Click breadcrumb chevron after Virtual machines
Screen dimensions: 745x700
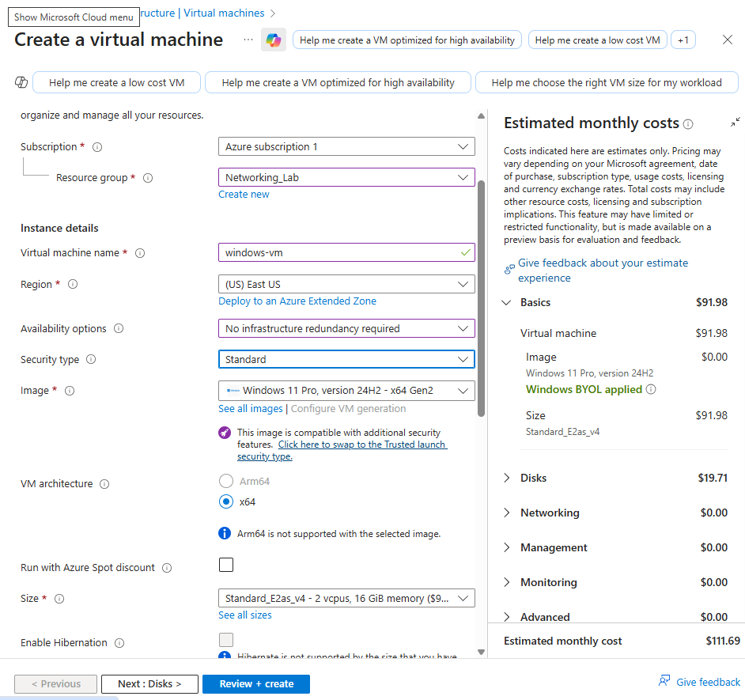pos(273,13)
